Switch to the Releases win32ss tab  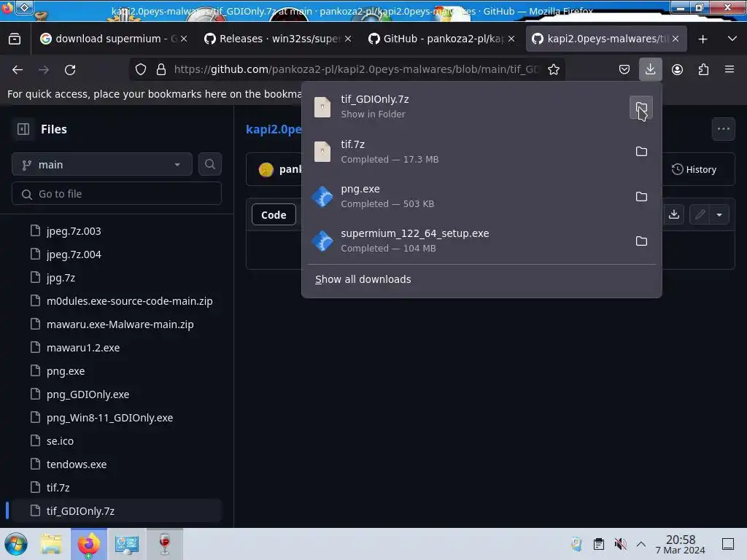273,39
